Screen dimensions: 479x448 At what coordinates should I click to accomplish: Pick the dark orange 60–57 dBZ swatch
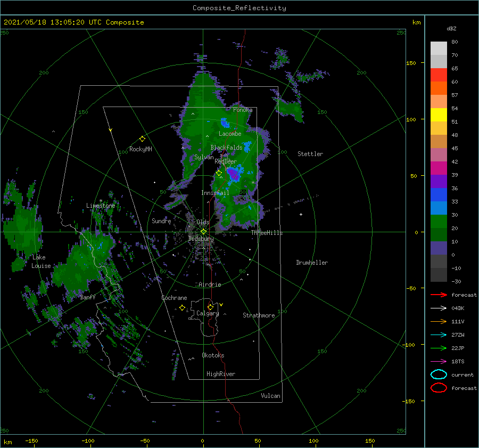[439, 88]
